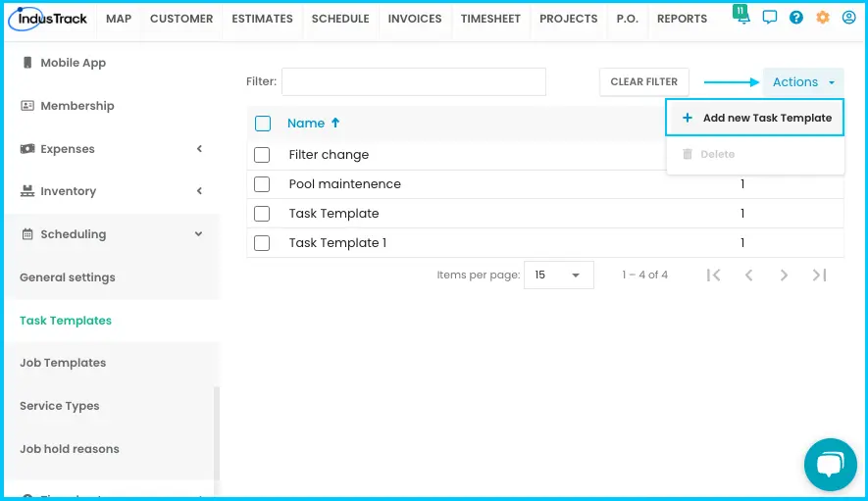Click the CLEAR FILTER button

[x=643, y=82]
